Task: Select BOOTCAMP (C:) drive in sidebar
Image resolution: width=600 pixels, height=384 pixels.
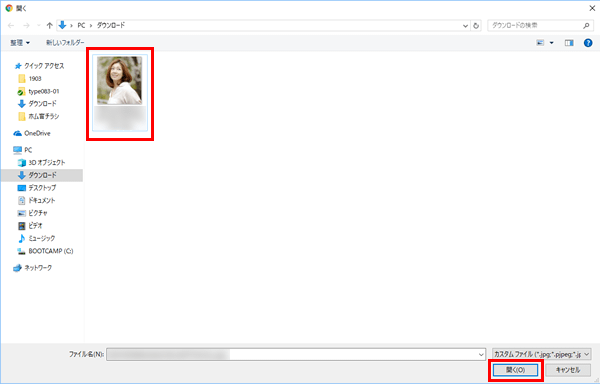Action: click(45, 251)
